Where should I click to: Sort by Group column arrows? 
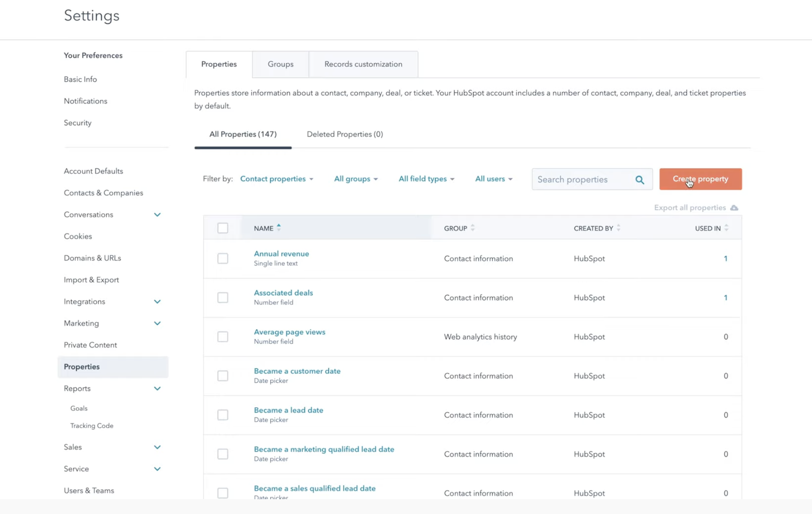[473, 228]
